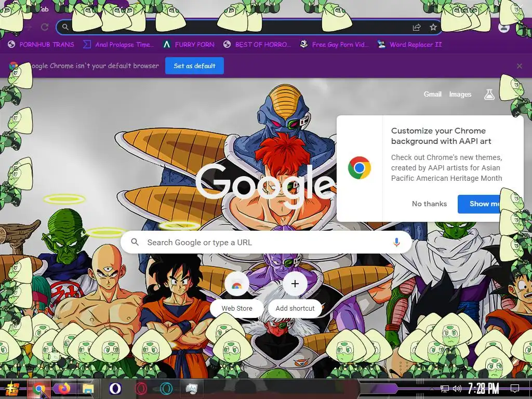Open the Word Replacer II bookmark

pyautogui.click(x=409, y=45)
